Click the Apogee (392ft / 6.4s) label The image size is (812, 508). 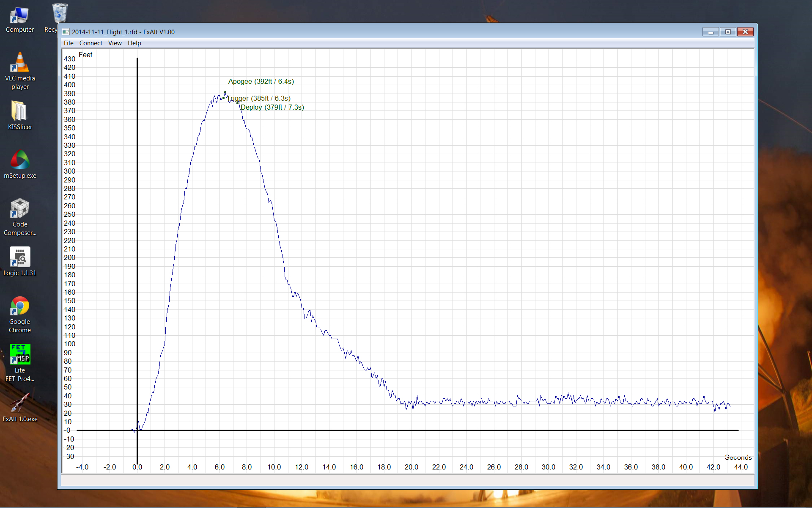(261, 81)
